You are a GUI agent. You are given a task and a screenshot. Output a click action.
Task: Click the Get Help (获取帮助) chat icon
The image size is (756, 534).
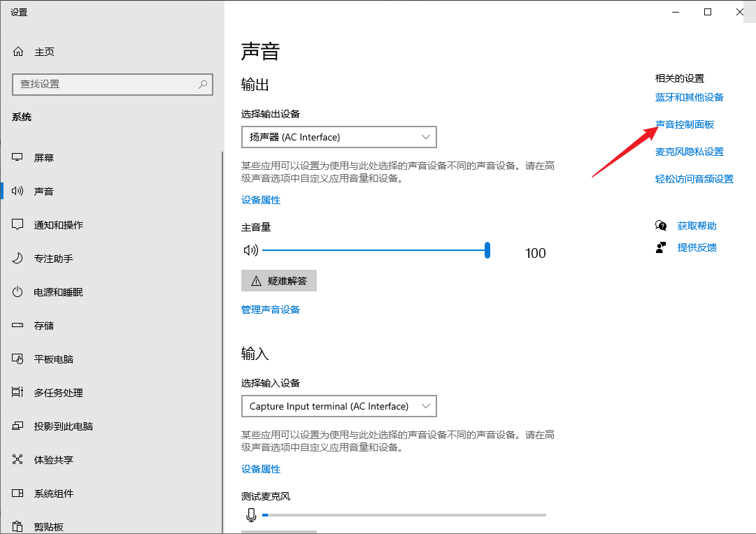[661, 226]
